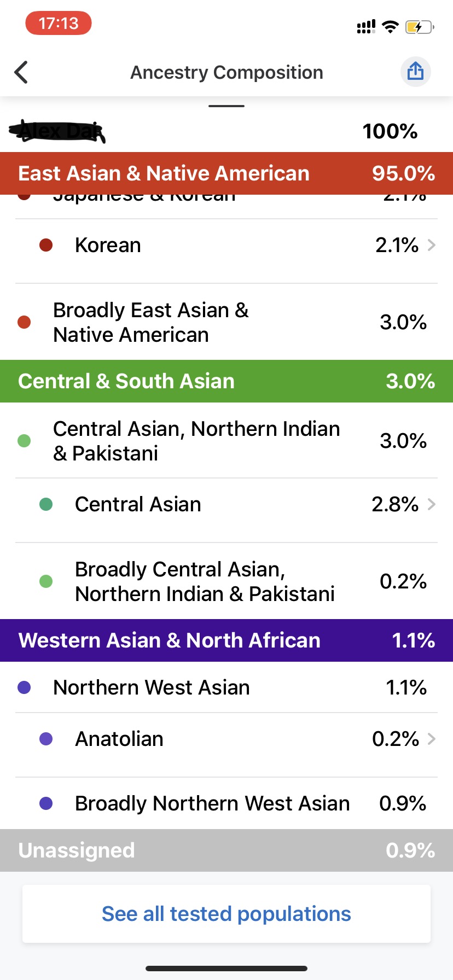Expand Central Asian details chevron
Screen dimensions: 453x980
432,504
